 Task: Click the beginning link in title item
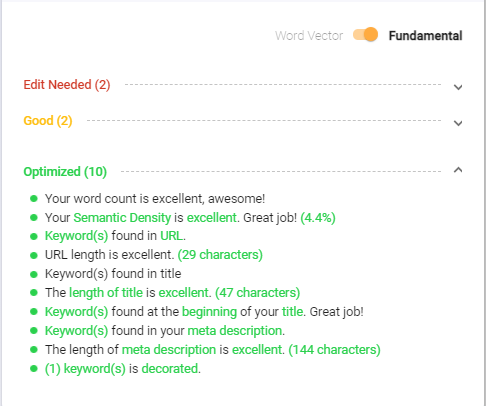209,312
